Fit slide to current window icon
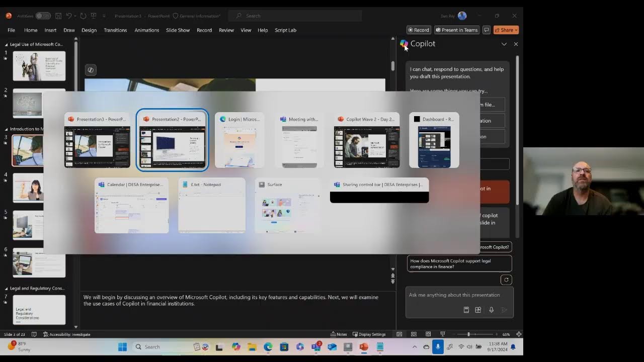 point(519,334)
